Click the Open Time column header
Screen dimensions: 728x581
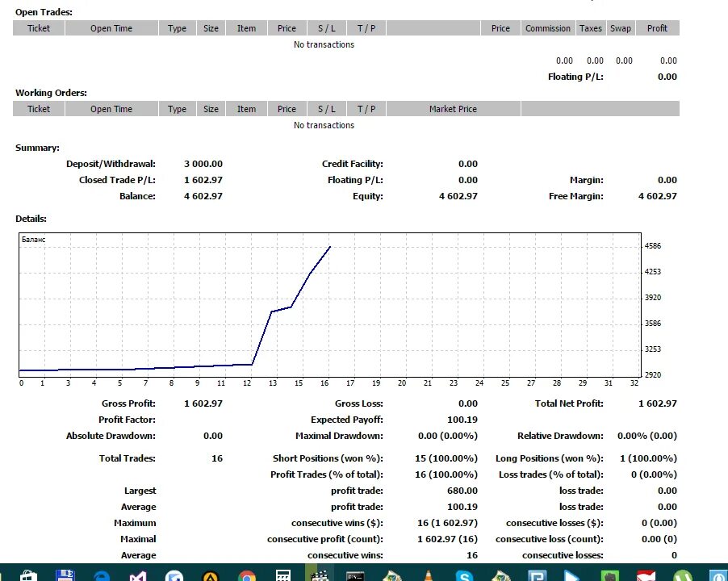click(x=111, y=27)
